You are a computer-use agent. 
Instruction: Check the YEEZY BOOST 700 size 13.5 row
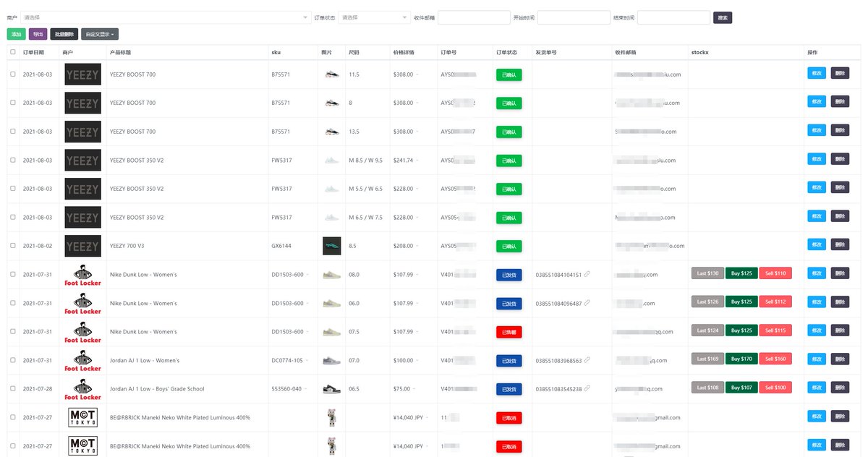pyautogui.click(x=12, y=132)
